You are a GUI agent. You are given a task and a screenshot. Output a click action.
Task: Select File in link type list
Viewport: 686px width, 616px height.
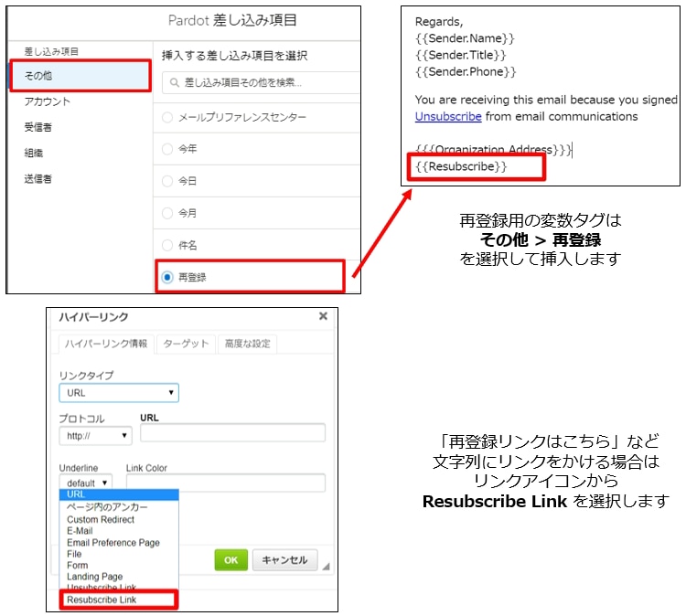[x=74, y=554]
